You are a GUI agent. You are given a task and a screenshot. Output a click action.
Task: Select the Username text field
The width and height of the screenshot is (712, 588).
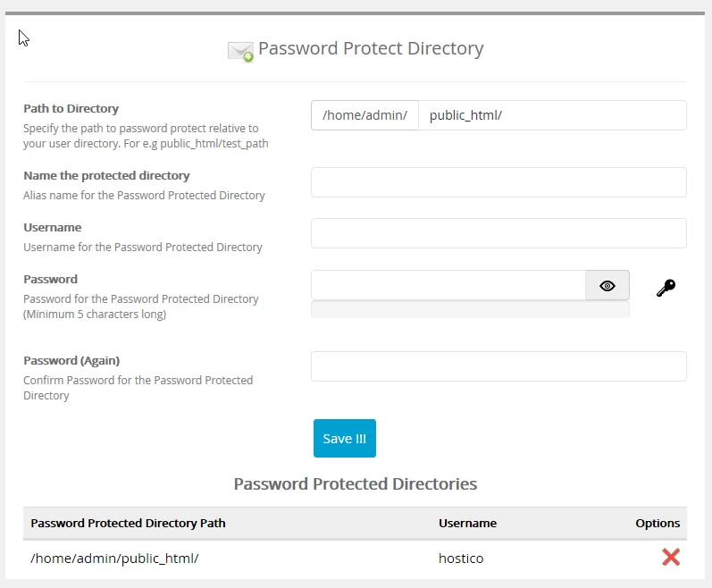[x=498, y=233]
